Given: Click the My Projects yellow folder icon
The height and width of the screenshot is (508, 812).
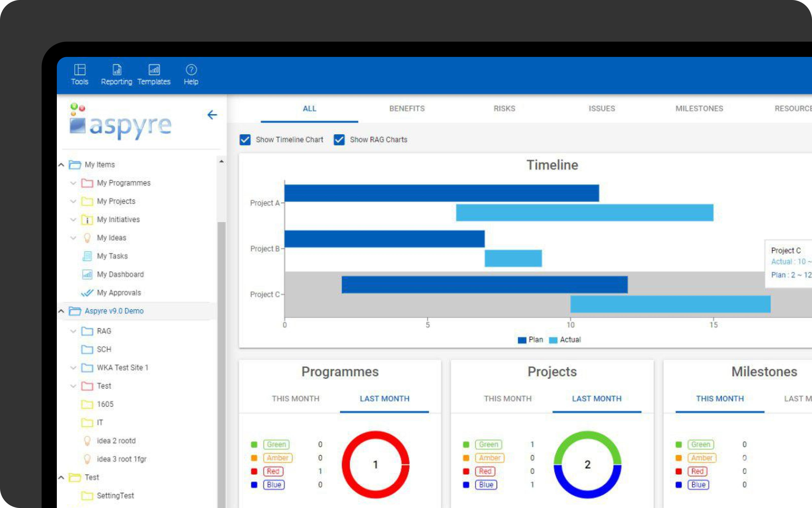Looking at the screenshot, I should point(87,201).
